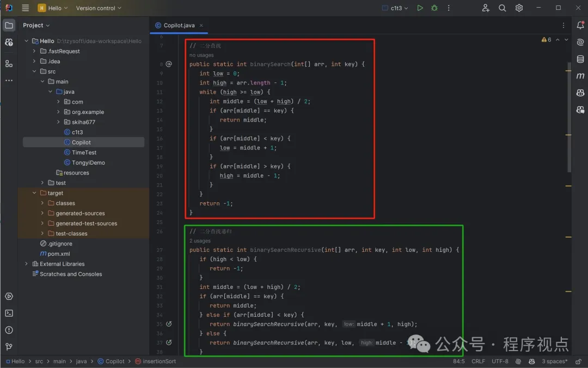Open the More tool windows ellipsis
The height and width of the screenshot is (368, 588).
point(9,80)
